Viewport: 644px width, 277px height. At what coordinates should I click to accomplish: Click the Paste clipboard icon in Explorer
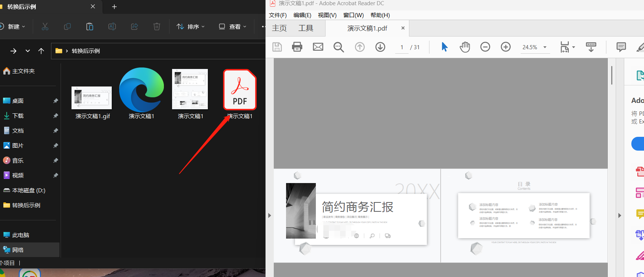coord(90,26)
